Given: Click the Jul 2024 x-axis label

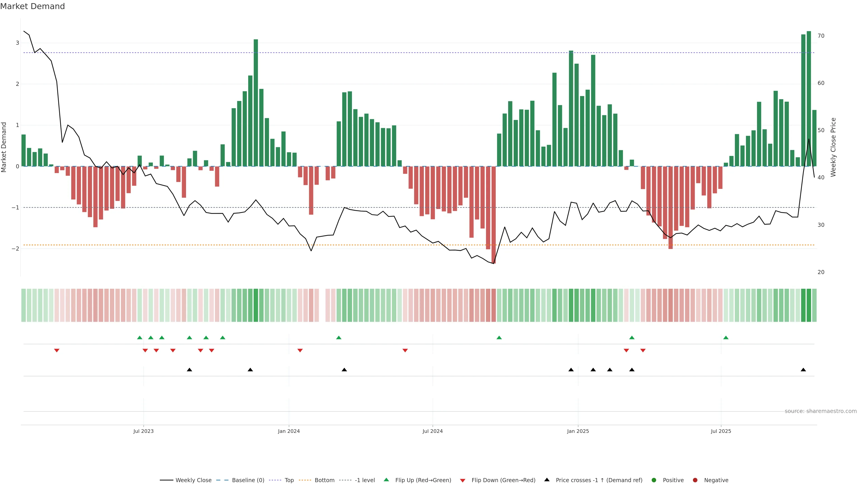Looking at the screenshot, I should [433, 431].
